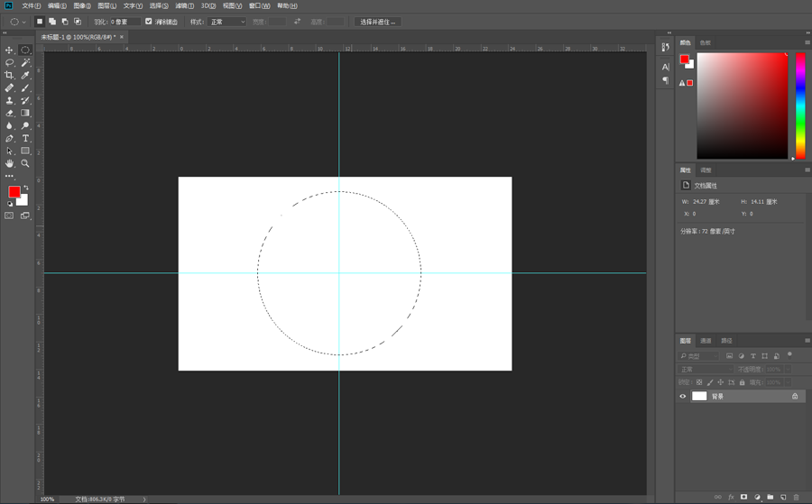This screenshot has width=812, height=504.
Task: Open the layer blend mode 正常 dropdown
Action: [706, 369]
